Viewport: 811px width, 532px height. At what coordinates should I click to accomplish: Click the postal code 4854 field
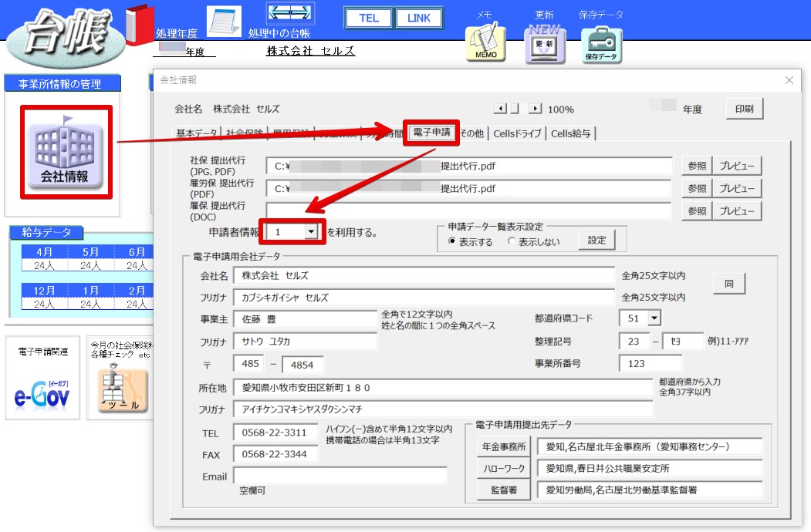click(303, 365)
